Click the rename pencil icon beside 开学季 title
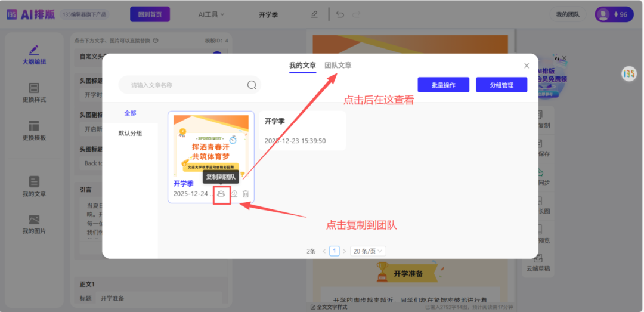Screen dimensions: 644x312 314,14
